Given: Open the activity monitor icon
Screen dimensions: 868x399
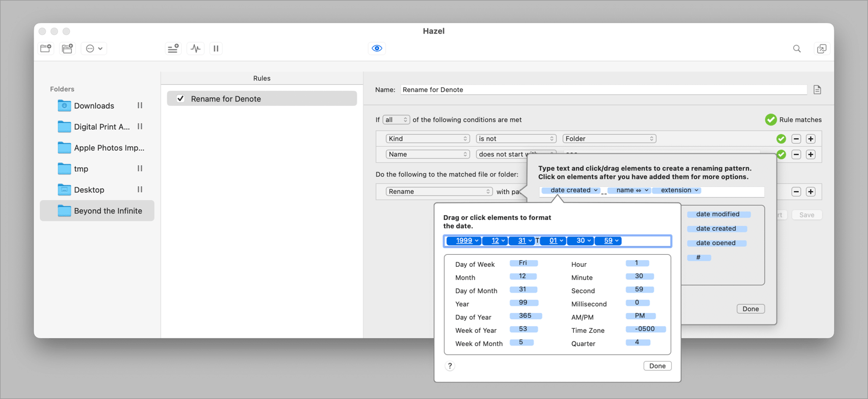Looking at the screenshot, I should tap(195, 48).
